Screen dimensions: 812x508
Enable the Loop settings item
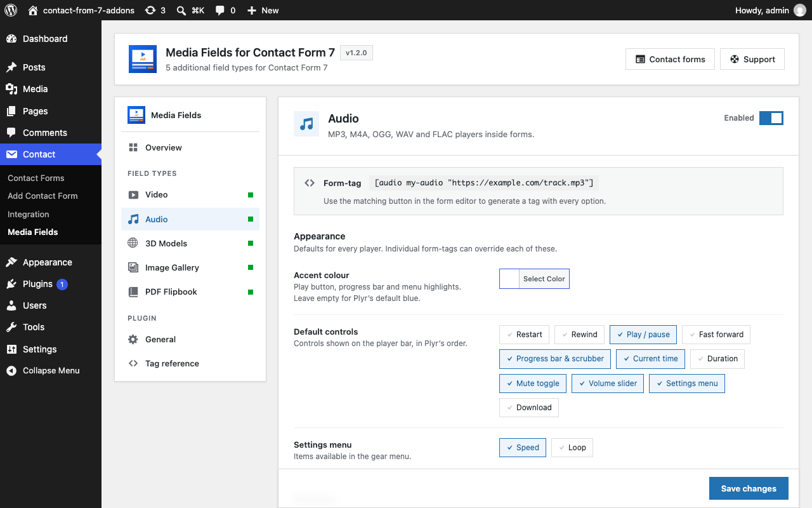point(572,448)
